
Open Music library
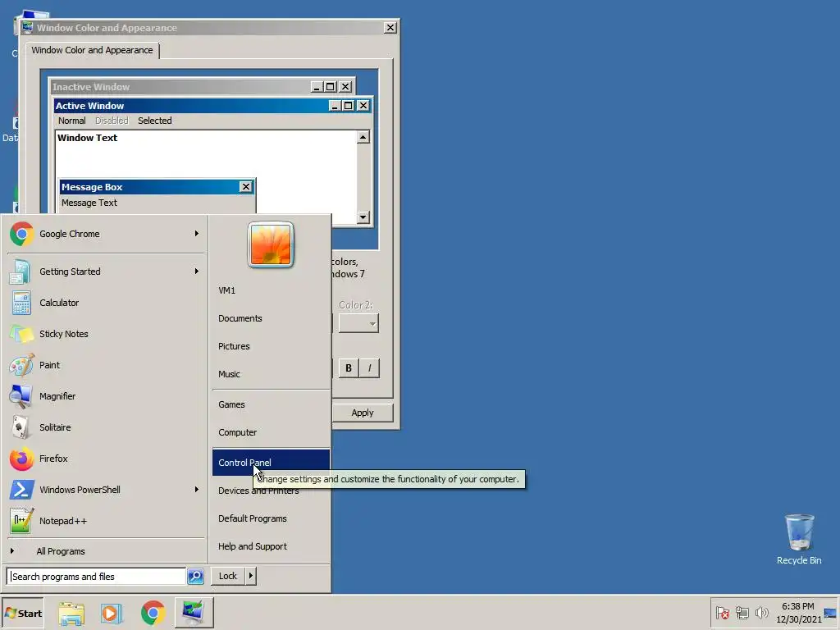point(271,374)
